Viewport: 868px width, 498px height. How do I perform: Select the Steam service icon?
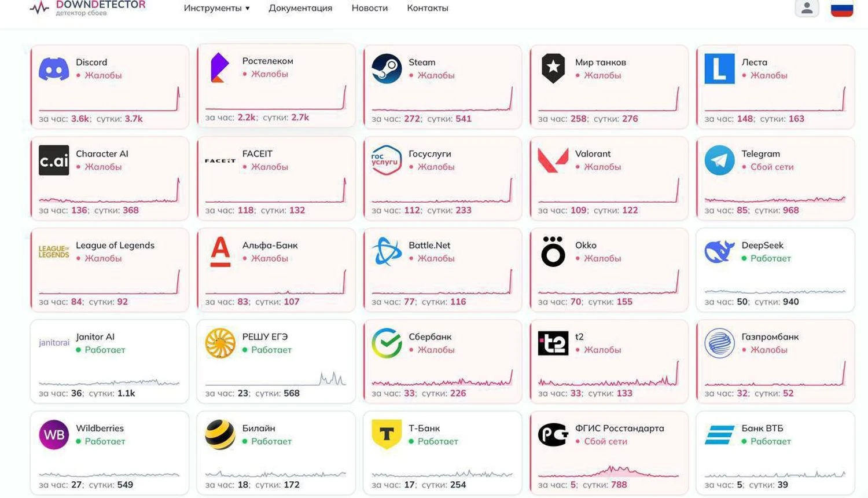[387, 68]
